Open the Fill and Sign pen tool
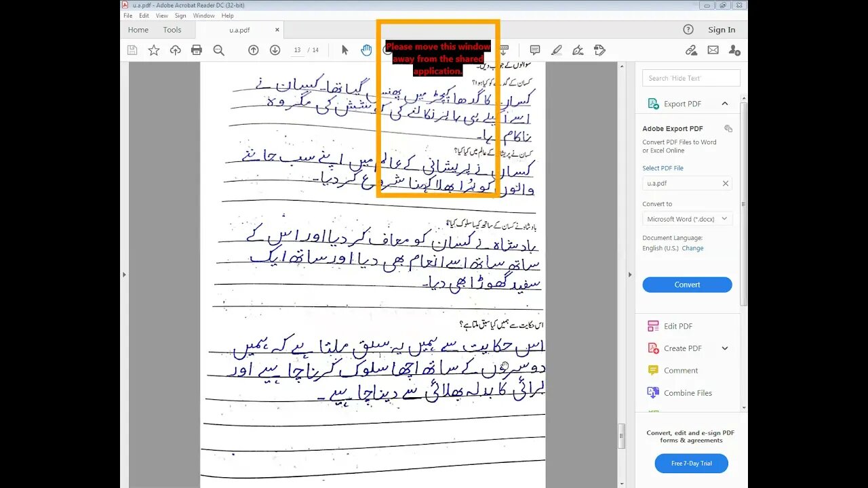 coord(578,50)
